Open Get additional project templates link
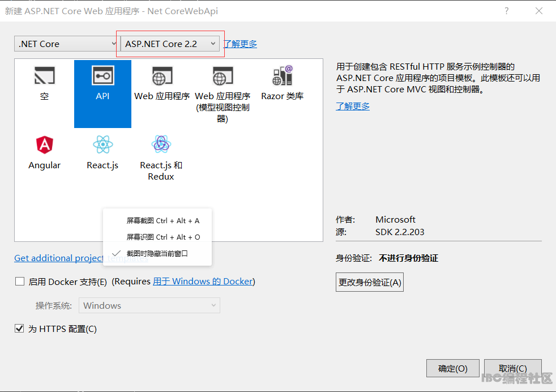 pyautogui.click(x=81, y=258)
